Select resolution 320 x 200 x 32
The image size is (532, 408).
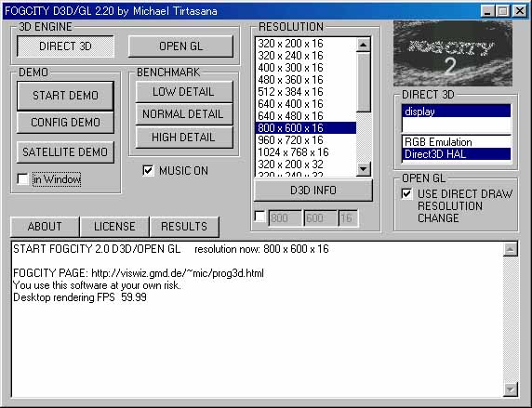[x=306, y=165]
